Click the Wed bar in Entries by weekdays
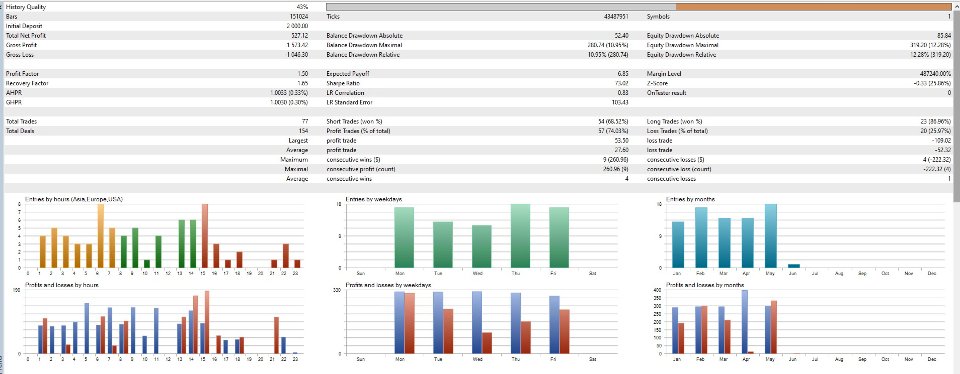Image resolution: width=960 pixels, height=374 pixels. coord(482,246)
